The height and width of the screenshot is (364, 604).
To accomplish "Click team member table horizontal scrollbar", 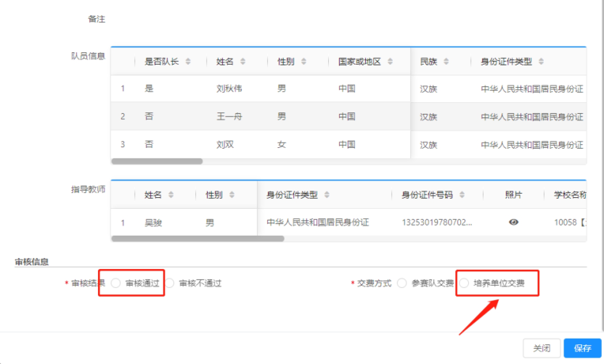I will click(157, 161).
